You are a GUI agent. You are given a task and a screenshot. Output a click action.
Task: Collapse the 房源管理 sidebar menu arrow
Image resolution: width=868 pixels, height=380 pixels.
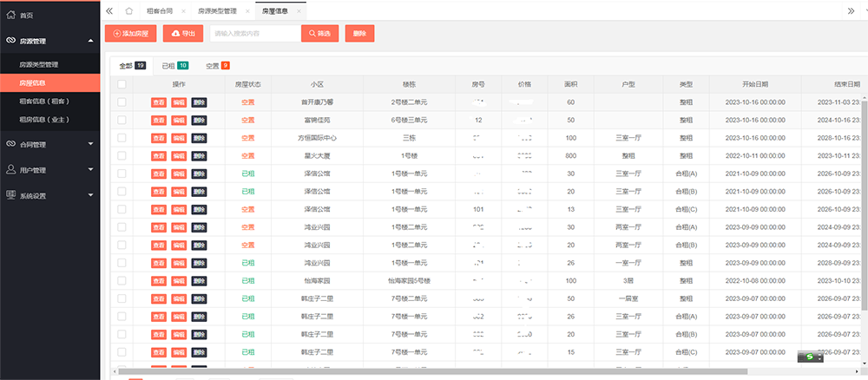pos(90,40)
